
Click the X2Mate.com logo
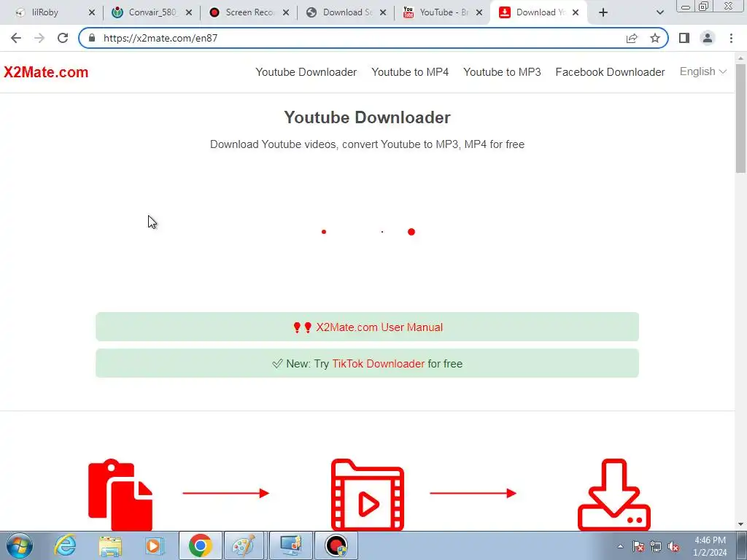[46, 72]
